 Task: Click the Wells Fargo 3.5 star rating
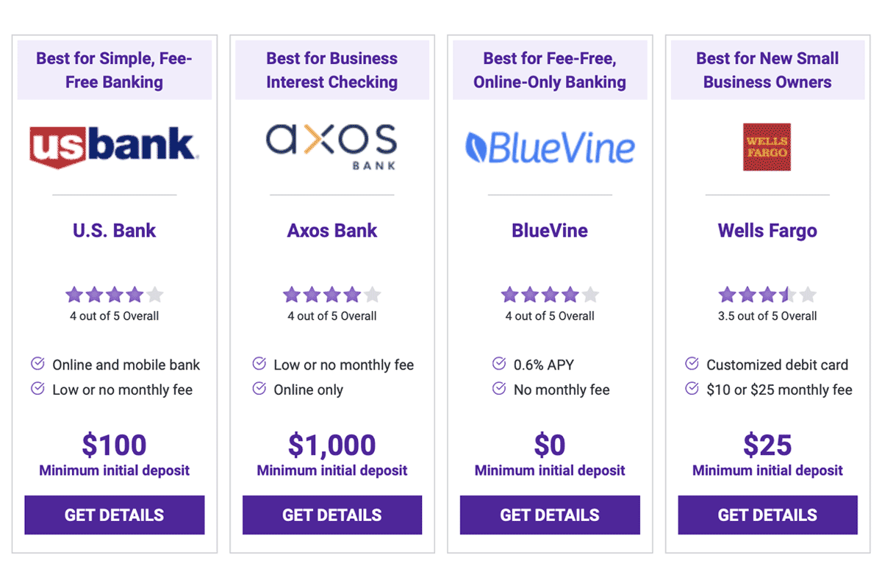coord(767,295)
